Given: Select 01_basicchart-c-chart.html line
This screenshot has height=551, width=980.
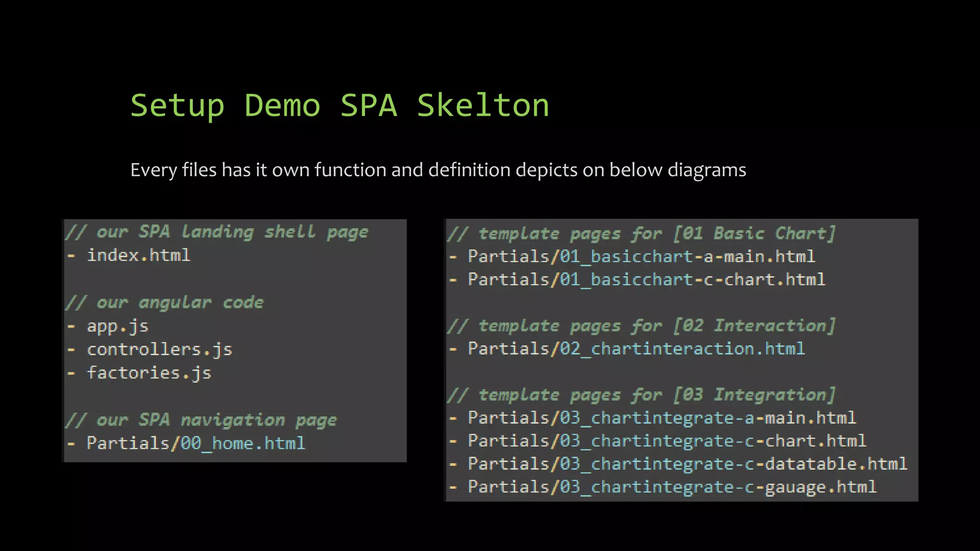Looking at the screenshot, I should (x=646, y=280).
